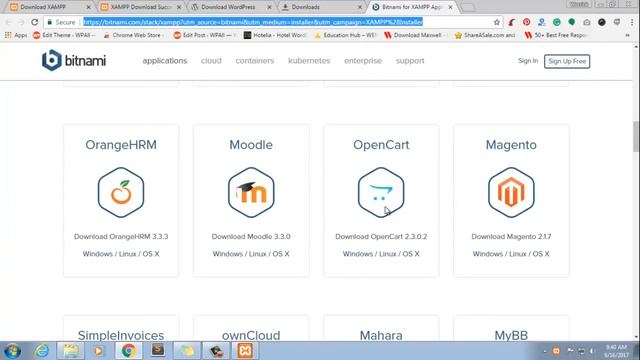Click Download Moodle 3.3.0 text
The width and height of the screenshot is (640, 360).
click(x=251, y=237)
